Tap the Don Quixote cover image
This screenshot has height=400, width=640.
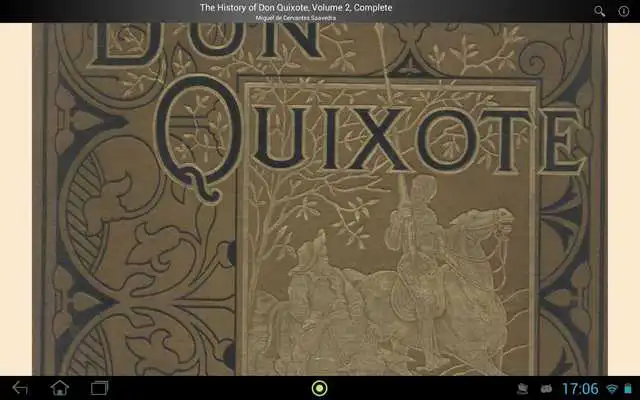click(320, 199)
